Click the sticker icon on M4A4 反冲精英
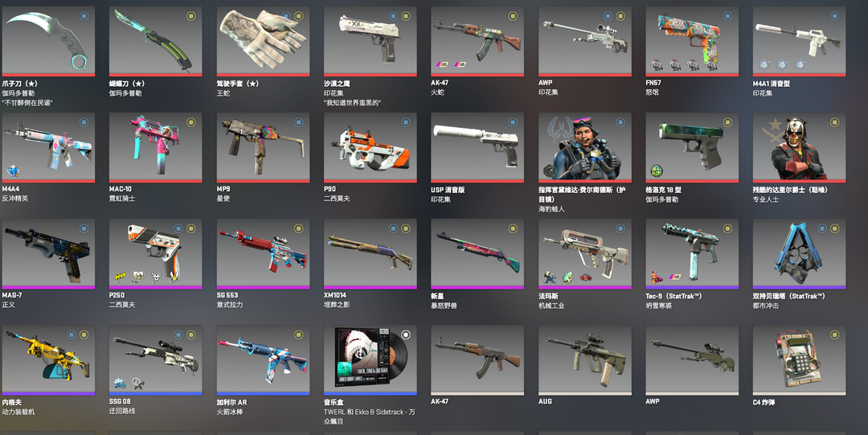This screenshot has height=435, width=868. (x=12, y=170)
